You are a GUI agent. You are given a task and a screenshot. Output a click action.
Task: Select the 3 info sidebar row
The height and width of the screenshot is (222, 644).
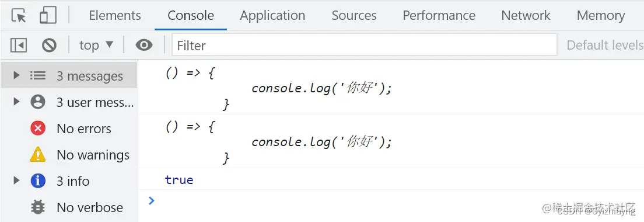click(x=69, y=181)
